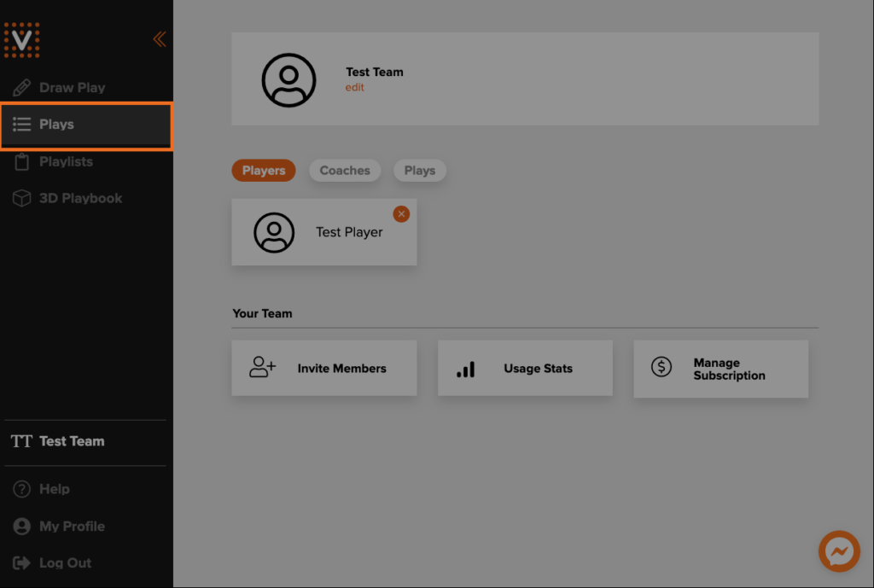The image size is (874, 588).
Task: Switch to the Players tab
Action: point(264,171)
